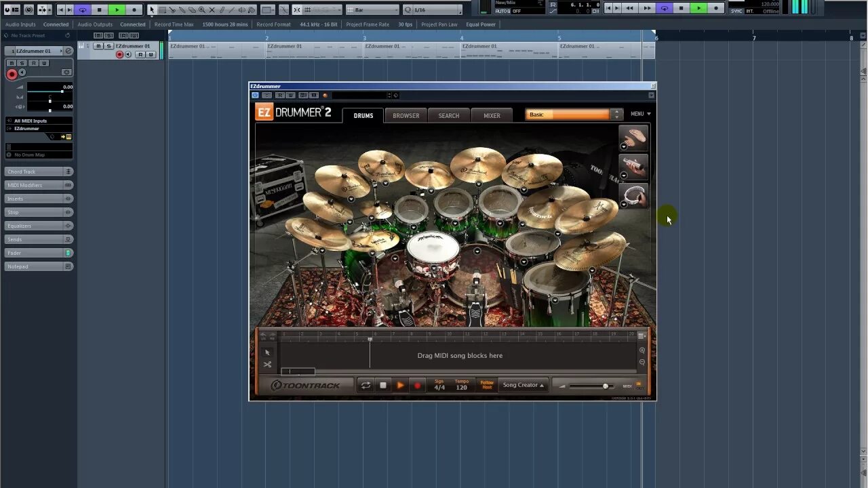Click the EZdrummer play button
Viewport: 868px width, 488px height.
(400, 385)
